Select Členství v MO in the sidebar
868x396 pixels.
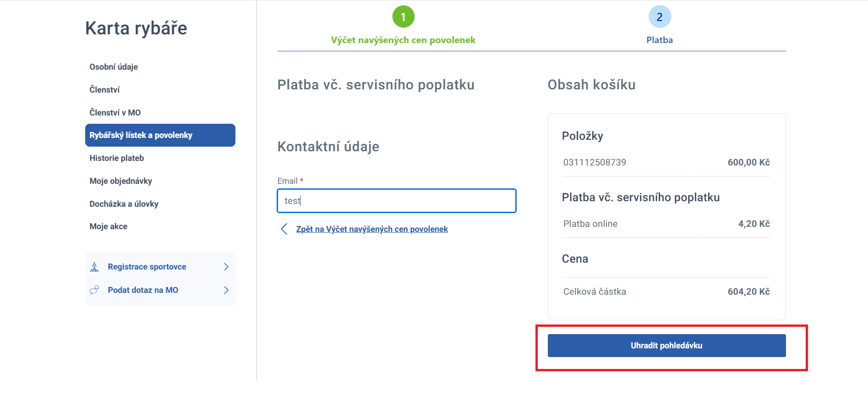click(x=115, y=112)
